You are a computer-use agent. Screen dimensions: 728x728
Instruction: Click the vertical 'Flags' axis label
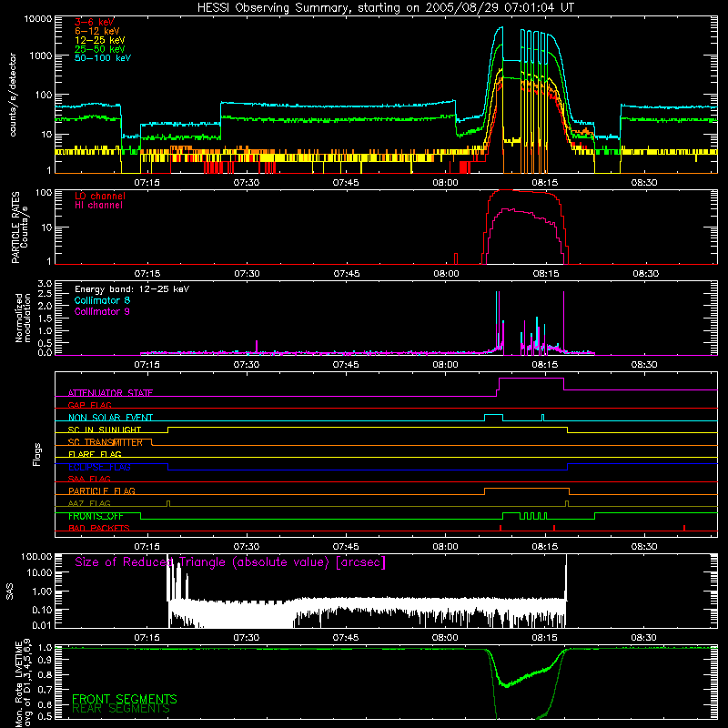point(36,454)
